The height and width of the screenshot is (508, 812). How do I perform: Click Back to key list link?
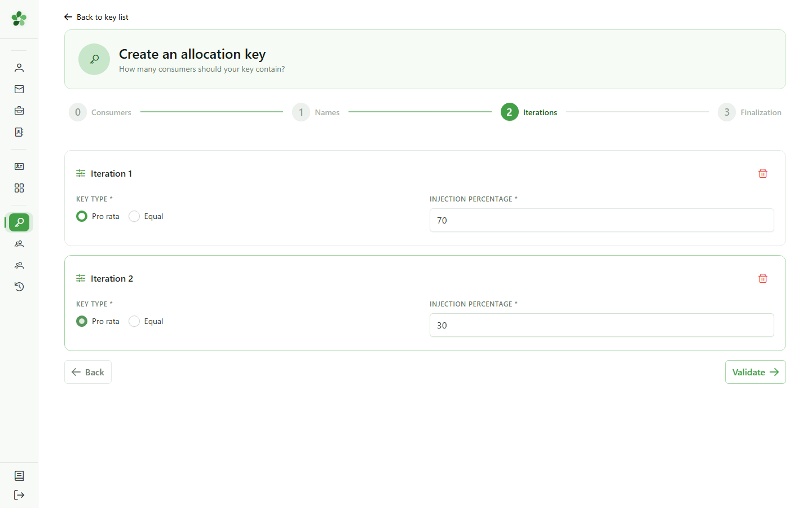[x=96, y=17]
